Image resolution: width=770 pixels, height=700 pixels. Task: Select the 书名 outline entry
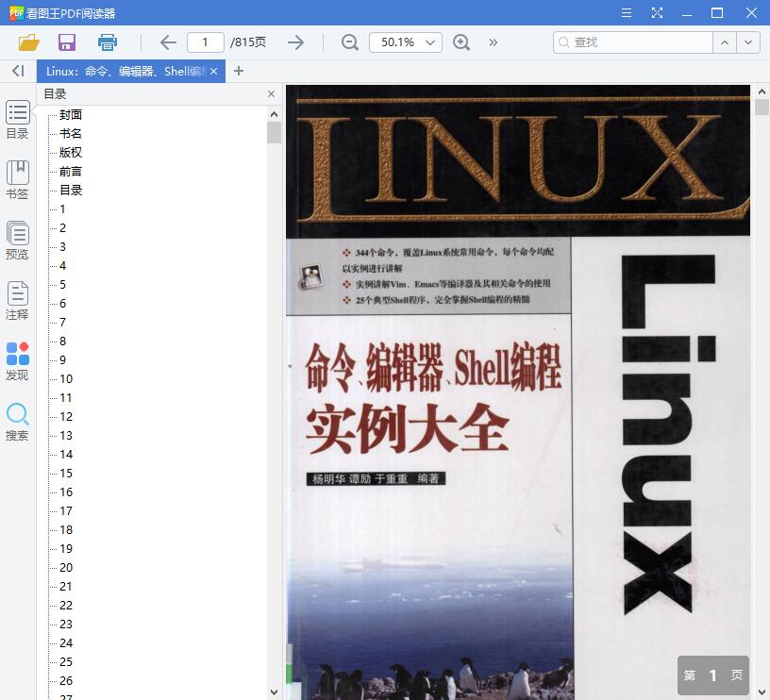pyautogui.click(x=71, y=134)
